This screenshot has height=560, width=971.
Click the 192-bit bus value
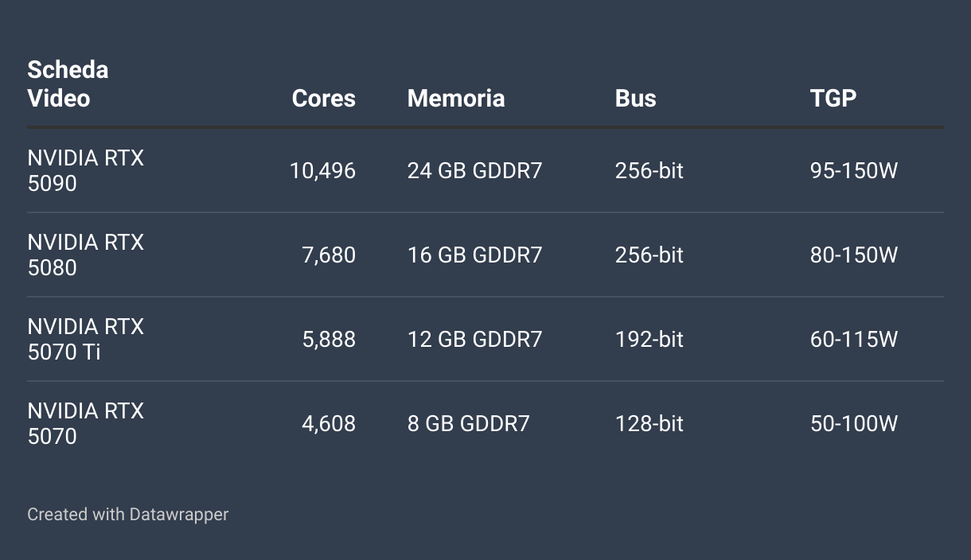point(649,339)
